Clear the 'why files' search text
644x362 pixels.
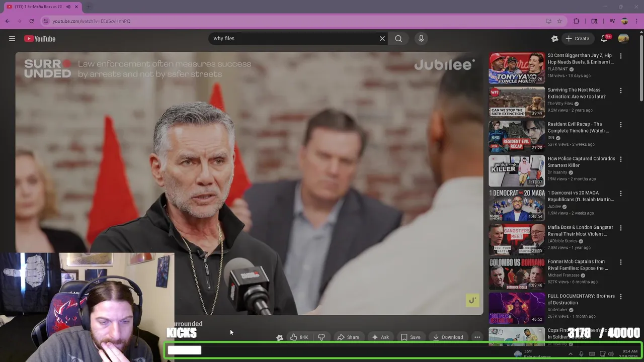[382, 38]
